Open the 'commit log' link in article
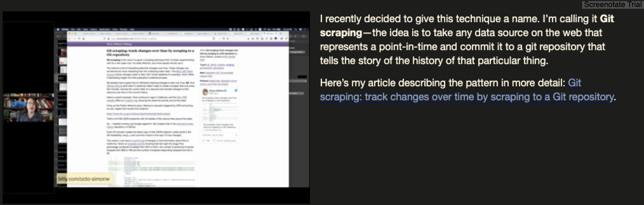The image size is (644, 205). 138,141
